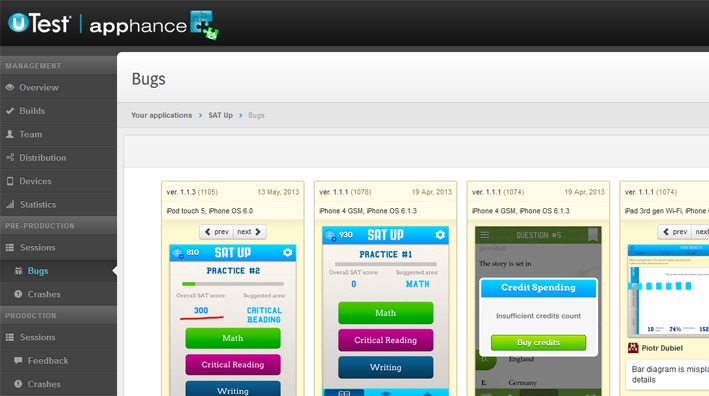The width and height of the screenshot is (709, 396).
Task: Click the Statistics bar chart icon
Action: 10,204
